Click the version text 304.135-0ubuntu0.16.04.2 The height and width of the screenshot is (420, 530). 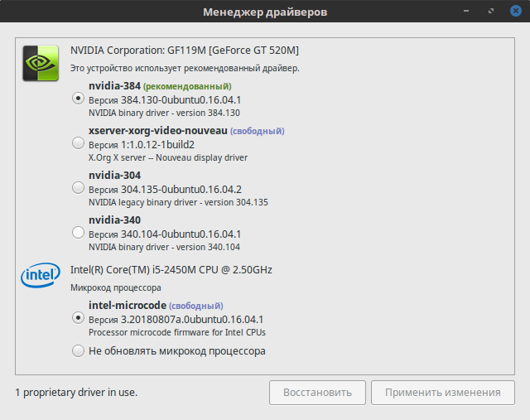tap(181, 190)
